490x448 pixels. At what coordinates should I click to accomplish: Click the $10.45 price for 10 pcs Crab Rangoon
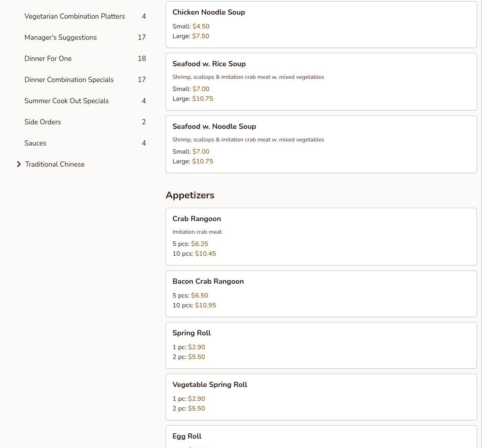point(206,254)
